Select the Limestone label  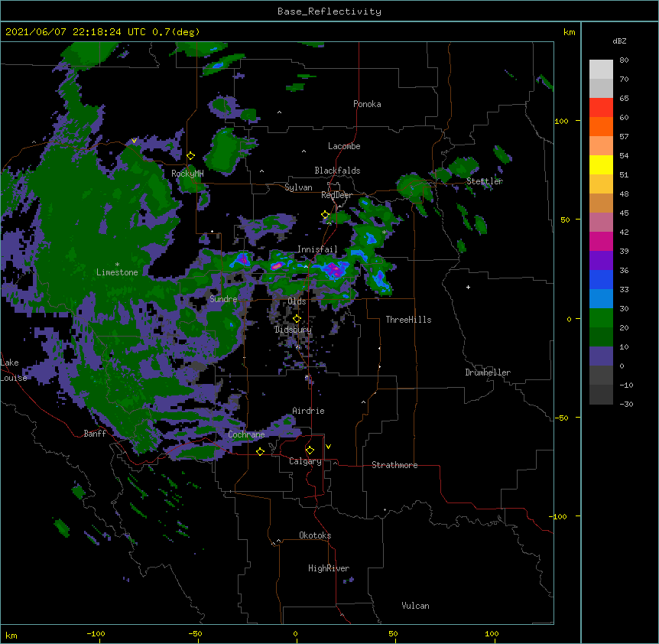pyautogui.click(x=117, y=272)
